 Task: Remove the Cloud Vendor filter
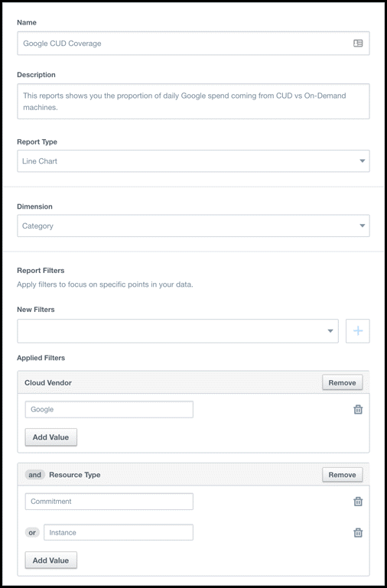pyautogui.click(x=343, y=382)
